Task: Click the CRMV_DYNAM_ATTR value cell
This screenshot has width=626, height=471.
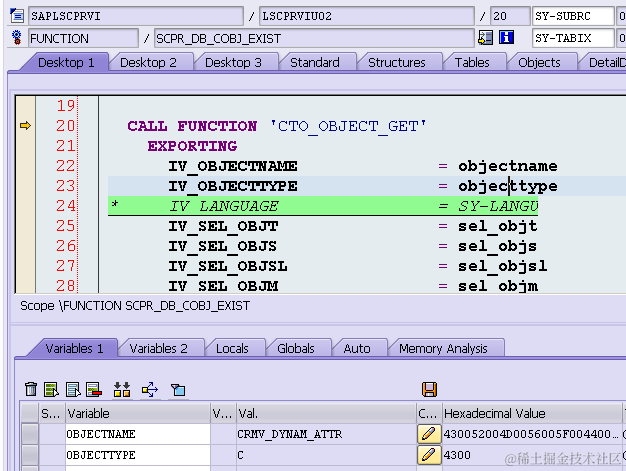Action: pyautogui.click(x=326, y=434)
